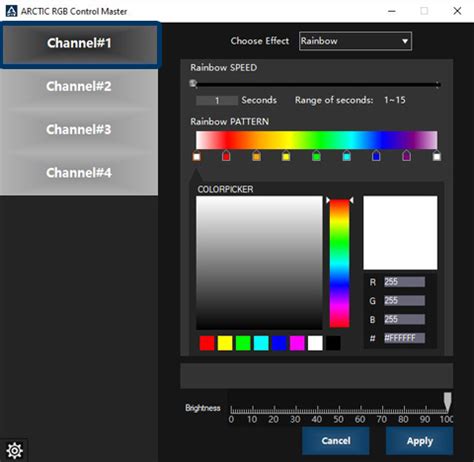Image resolution: width=474 pixels, height=462 pixels.
Task: Click the hex code field #FFFFFF
Action: point(404,338)
